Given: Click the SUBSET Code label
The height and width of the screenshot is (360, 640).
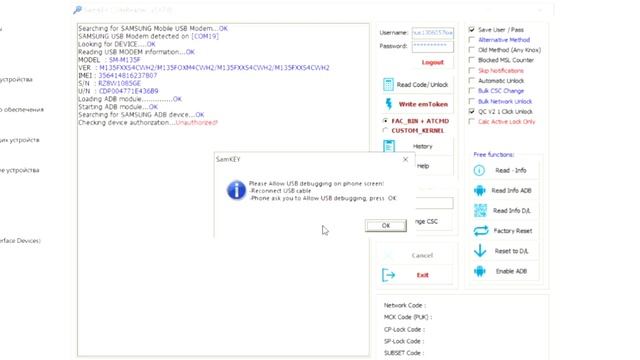Looking at the screenshot, I should [x=404, y=353].
